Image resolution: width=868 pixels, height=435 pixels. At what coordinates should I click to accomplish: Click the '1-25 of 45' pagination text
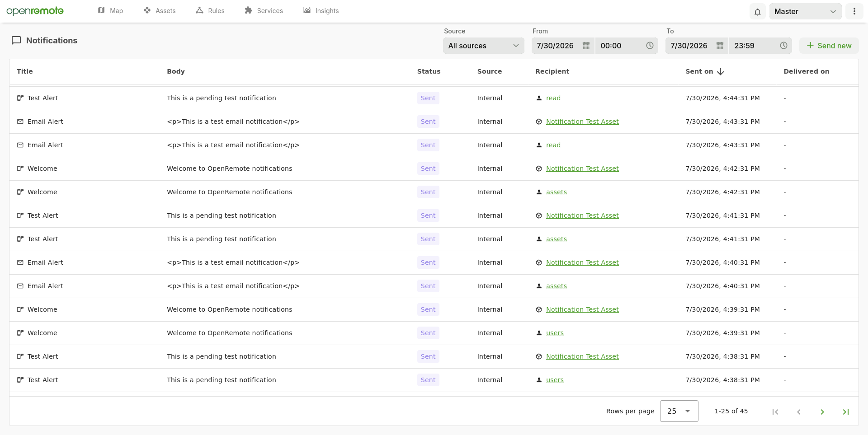coord(731,411)
